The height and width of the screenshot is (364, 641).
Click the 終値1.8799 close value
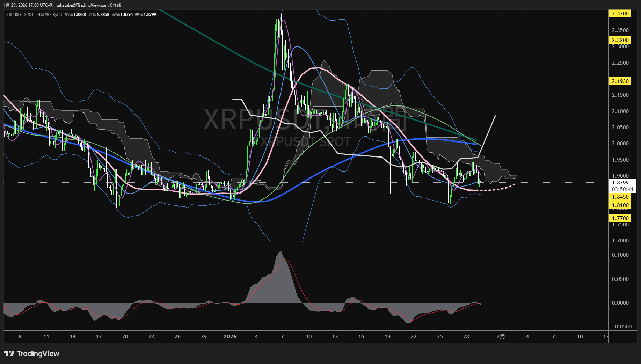146,15
